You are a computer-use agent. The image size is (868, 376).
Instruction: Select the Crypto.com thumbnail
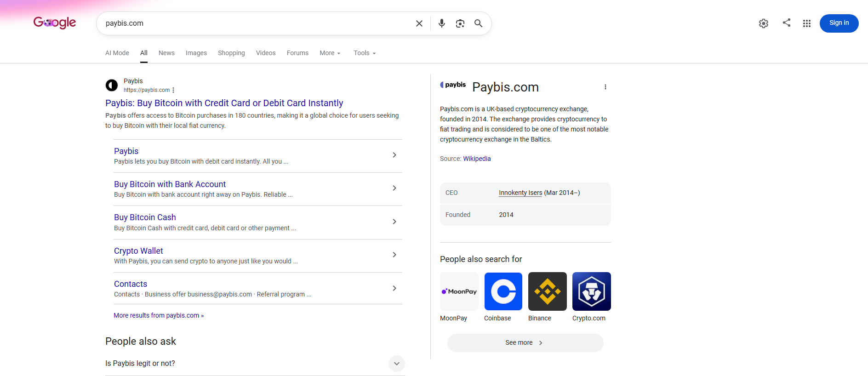[592, 291]
